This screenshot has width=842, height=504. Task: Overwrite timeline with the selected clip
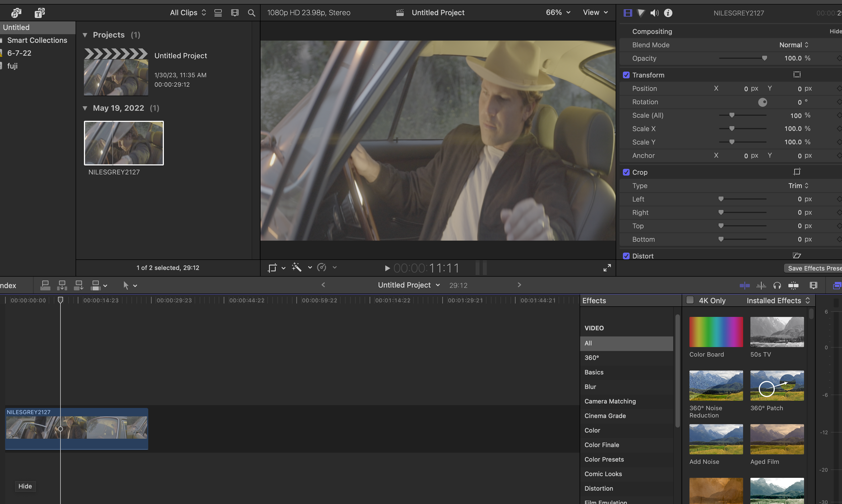click(96, 286)
